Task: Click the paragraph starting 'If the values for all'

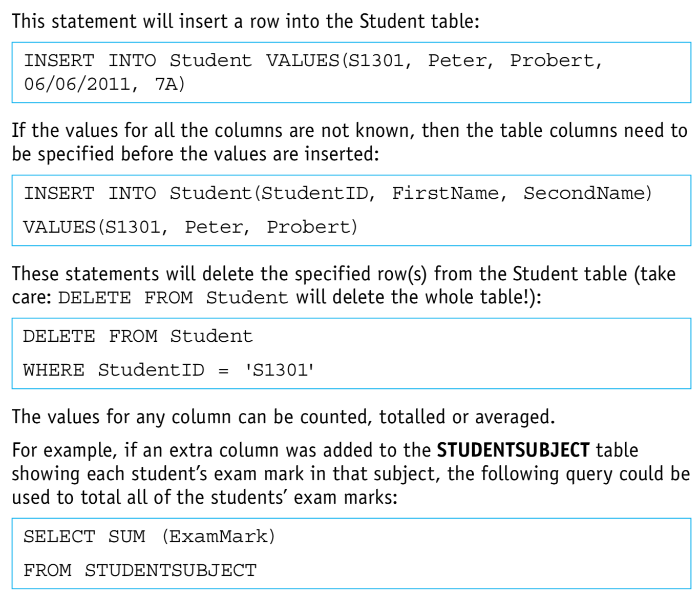Action: (x=349, y=142)
